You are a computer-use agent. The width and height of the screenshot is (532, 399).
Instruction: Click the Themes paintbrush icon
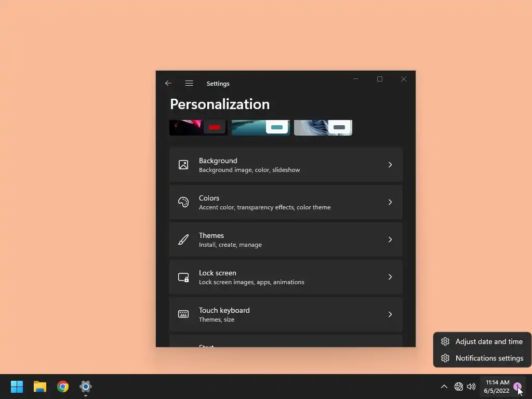[183, 240]
